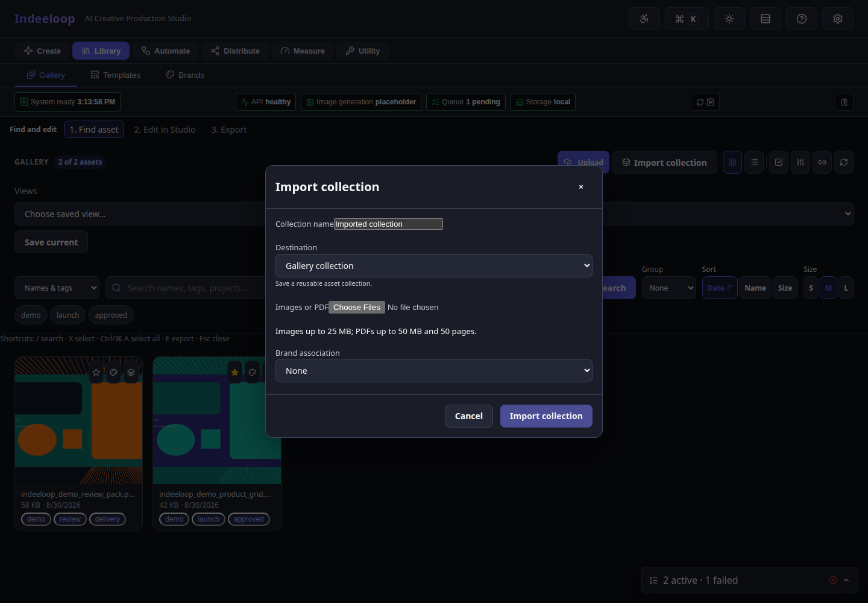868x603 pixels.
Task: Click the link icon in gallery toolbar
Action: 822,162
